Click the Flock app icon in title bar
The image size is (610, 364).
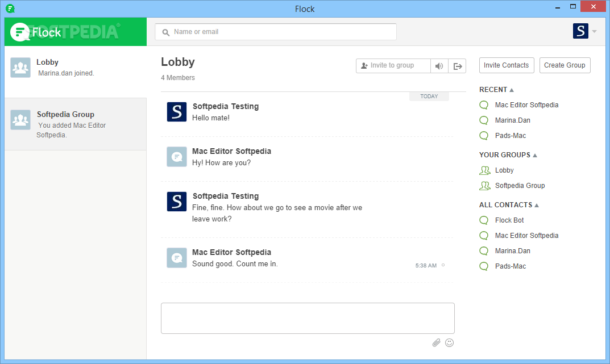point(10,8)
